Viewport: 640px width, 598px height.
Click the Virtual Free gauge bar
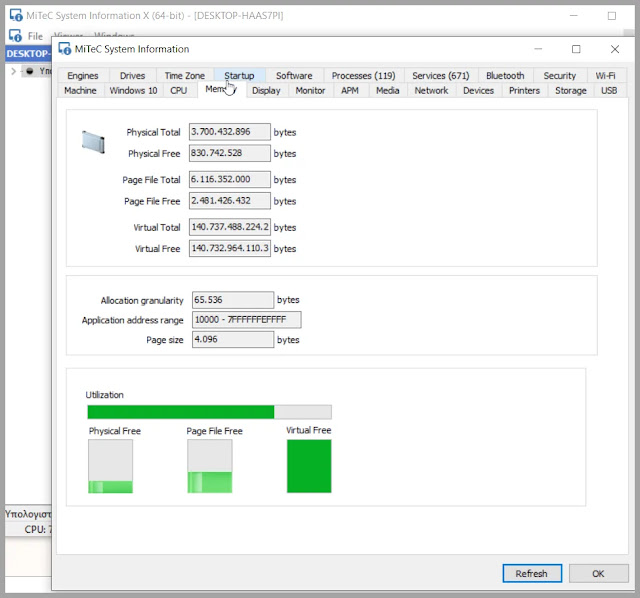(309, 466)
